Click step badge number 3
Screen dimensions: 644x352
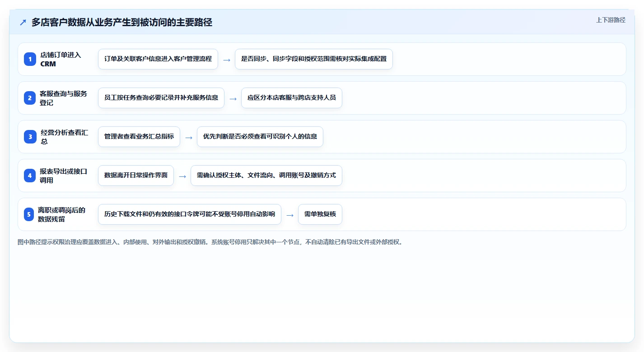pyautogui.click(x=30, y=137)
